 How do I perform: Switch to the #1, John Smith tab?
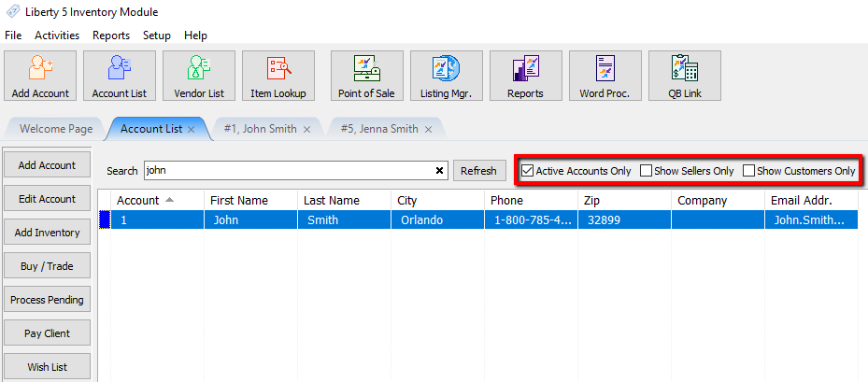[260, 129]
